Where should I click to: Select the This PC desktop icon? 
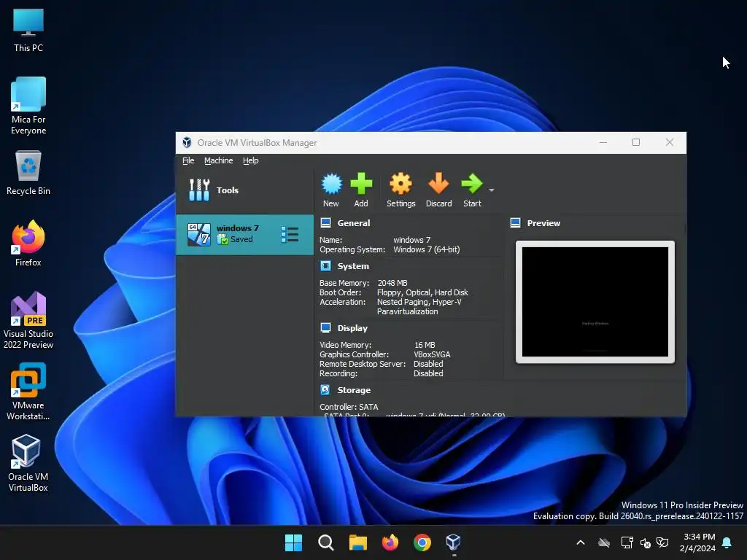[x=28, y=31]
